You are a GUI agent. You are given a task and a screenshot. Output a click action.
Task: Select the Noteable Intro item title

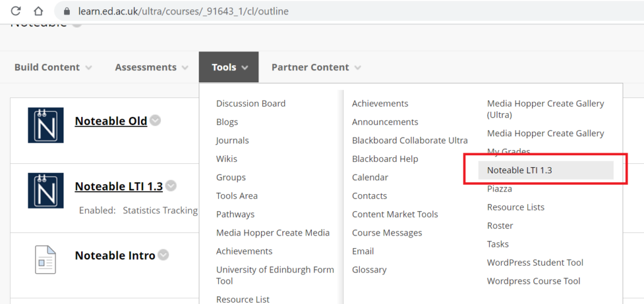(x=115, y=256)
